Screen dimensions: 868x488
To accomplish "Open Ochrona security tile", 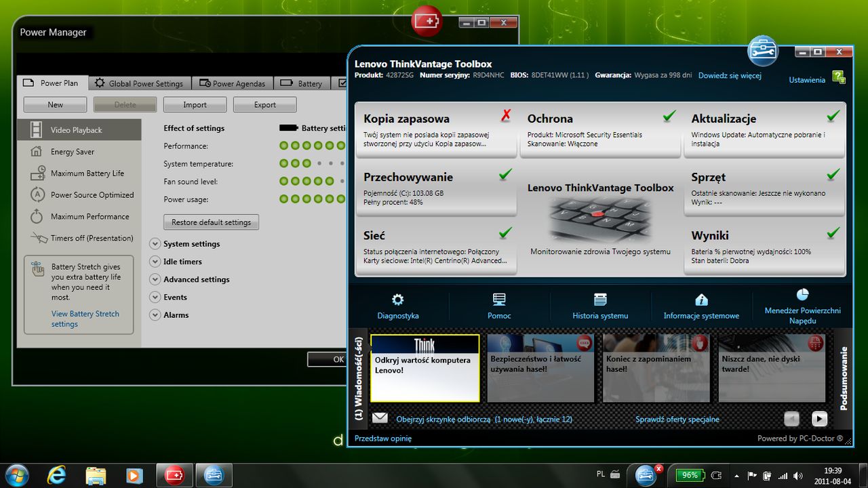I will point(600,129).
